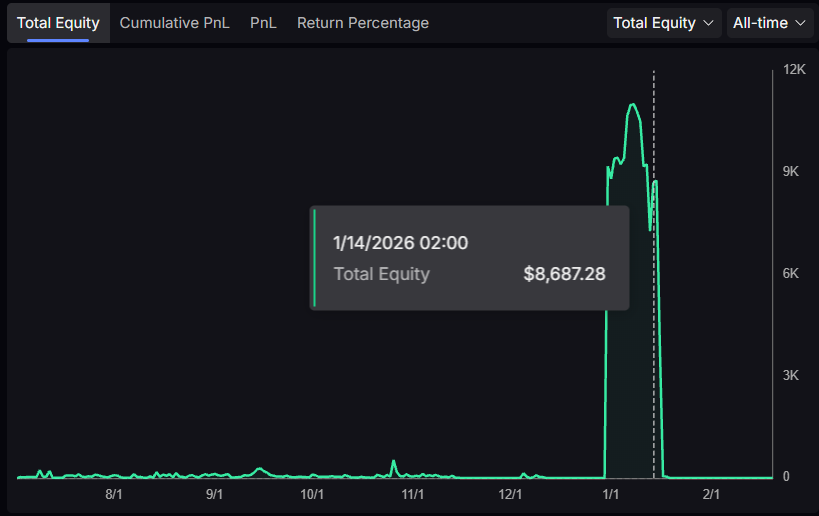The image size is (819, 516).
Task: Switch to the Cumulative PnL tab
Action: pyautogui.click(x=174, y=23)
